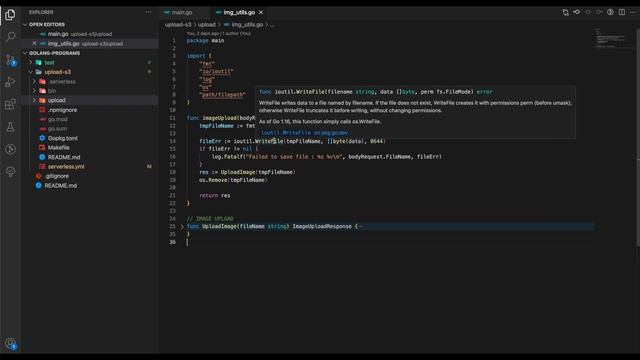Screen dimensions: 640x360
Task: Click the "io/ioutil" import line
Action: tap(216, 71)
